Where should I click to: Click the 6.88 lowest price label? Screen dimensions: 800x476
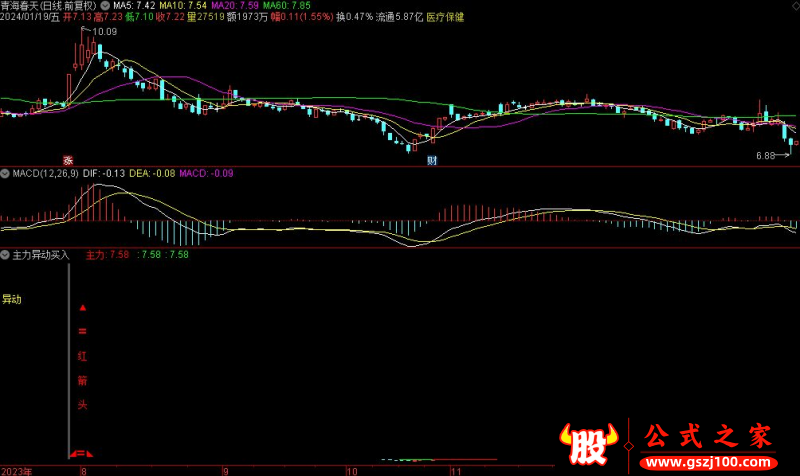tap(765, 156)
